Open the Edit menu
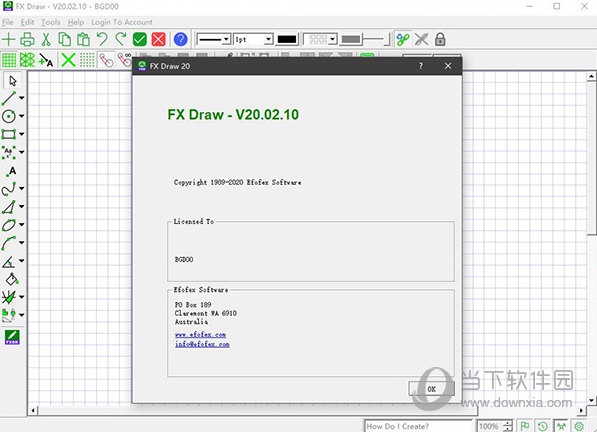The image size is (597, 432). click(x=27, y=22)
